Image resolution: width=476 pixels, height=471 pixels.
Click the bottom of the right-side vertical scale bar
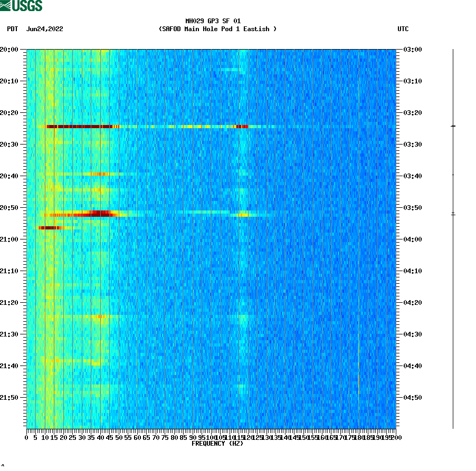coord(453,427)
